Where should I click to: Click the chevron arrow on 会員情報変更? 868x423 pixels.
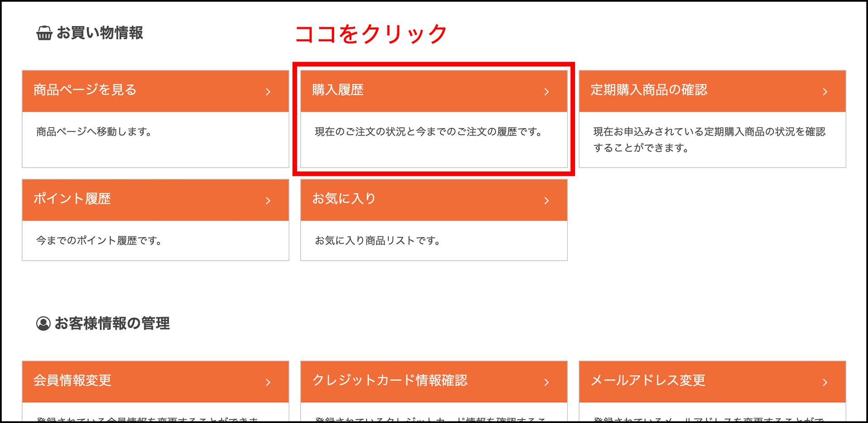tap(268, 382)
